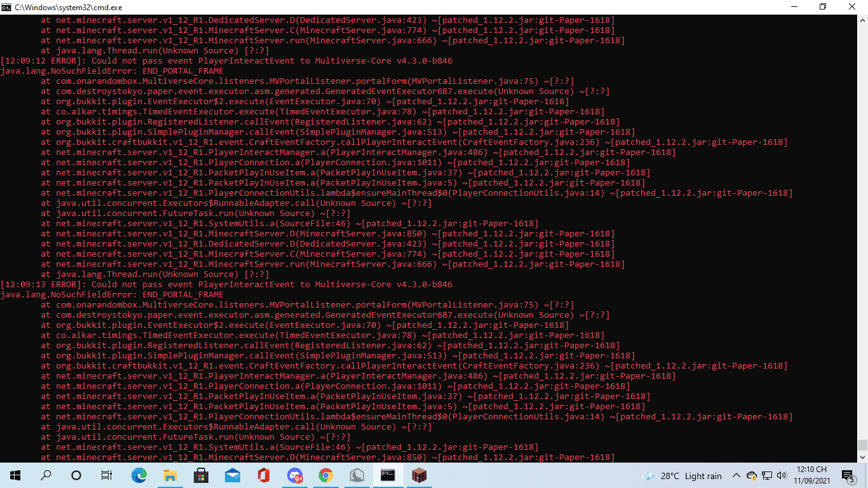The image size is (868, 488).
Task: Open network settings from the tray
Action: tap(767, 475)
